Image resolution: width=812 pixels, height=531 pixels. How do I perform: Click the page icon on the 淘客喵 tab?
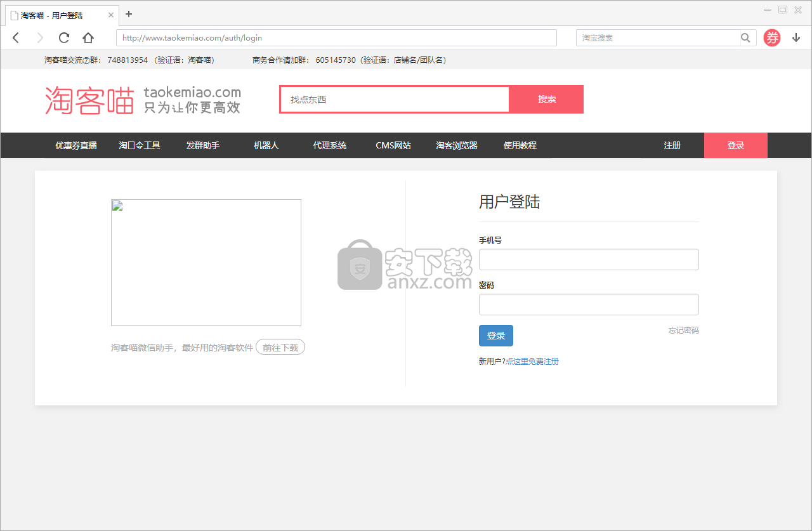[x=14, y=15]
